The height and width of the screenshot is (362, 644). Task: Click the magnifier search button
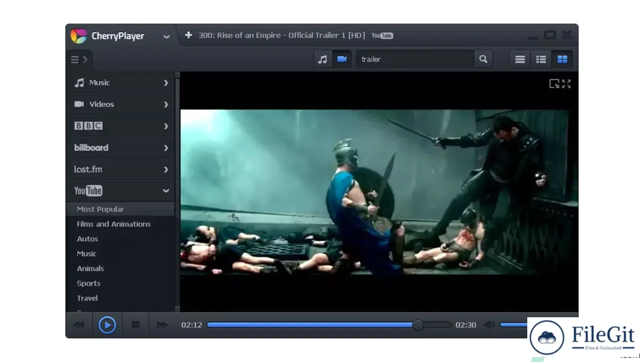pos(483,59)
